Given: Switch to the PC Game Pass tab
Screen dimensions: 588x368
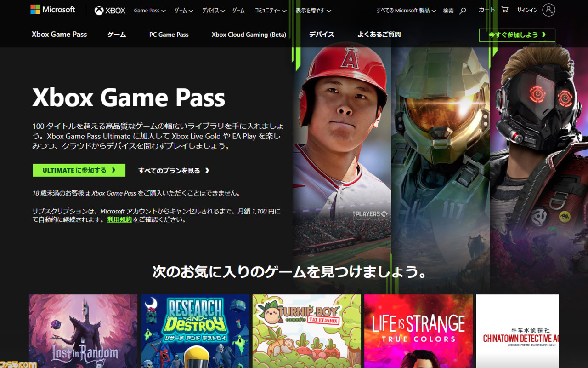Looking at the screenshot, I should tap(169, 34).
